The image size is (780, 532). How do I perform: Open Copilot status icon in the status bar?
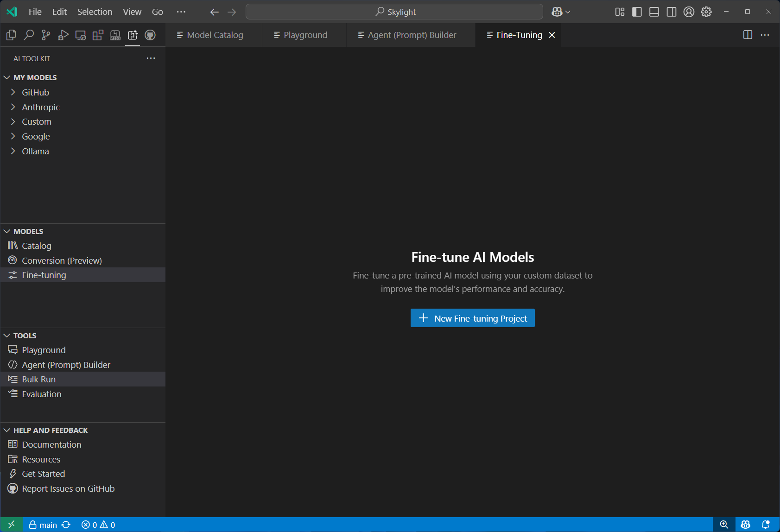coord(745,525)
